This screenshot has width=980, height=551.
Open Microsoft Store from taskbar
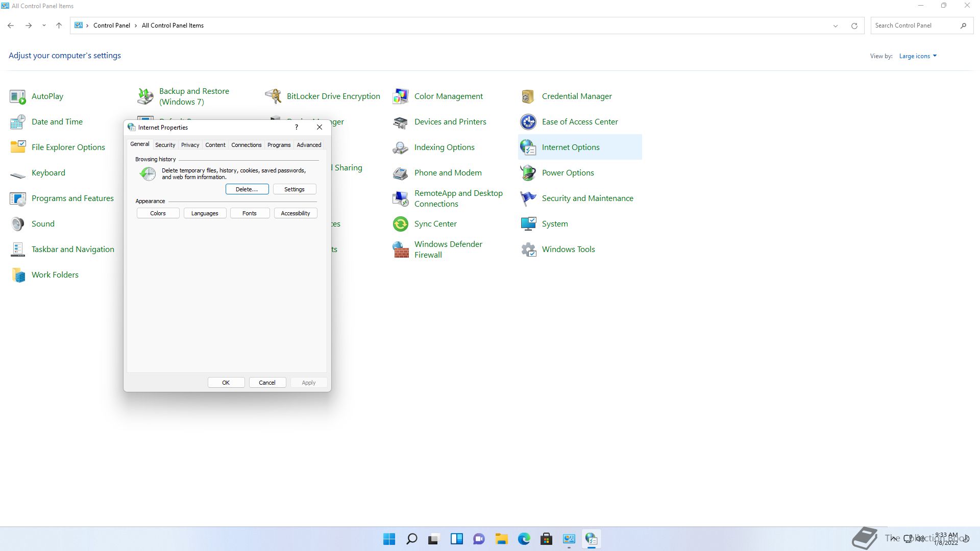tap(546, 539)
